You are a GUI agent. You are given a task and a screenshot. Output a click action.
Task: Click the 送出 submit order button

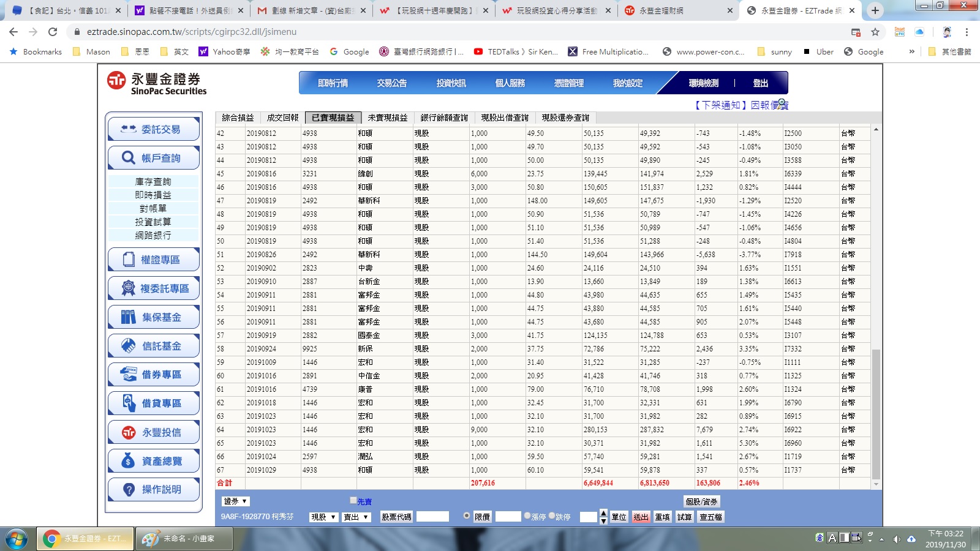tap(641, 517)
